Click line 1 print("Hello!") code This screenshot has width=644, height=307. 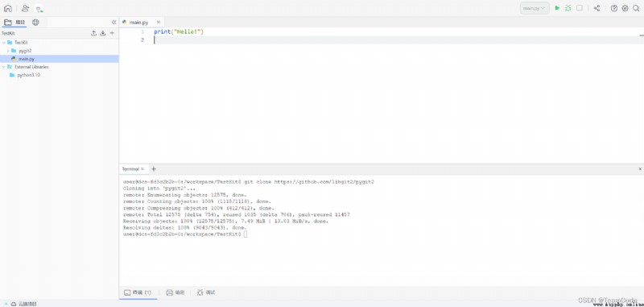[179, 31]
